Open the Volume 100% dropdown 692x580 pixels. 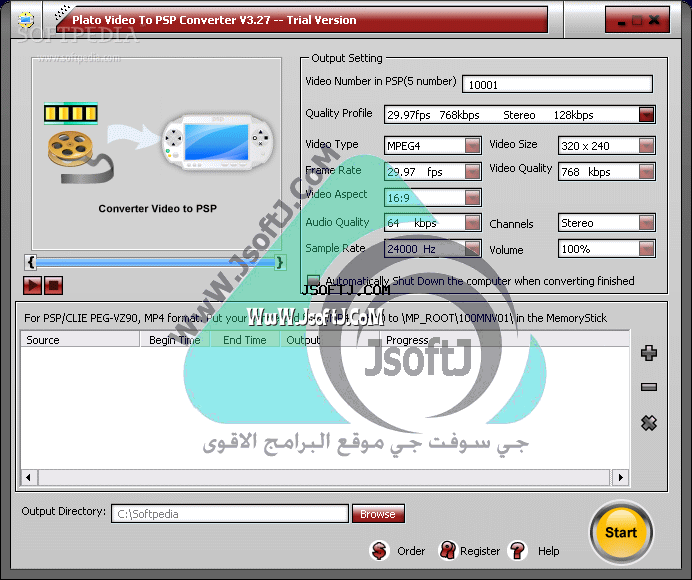click(646, 249)
